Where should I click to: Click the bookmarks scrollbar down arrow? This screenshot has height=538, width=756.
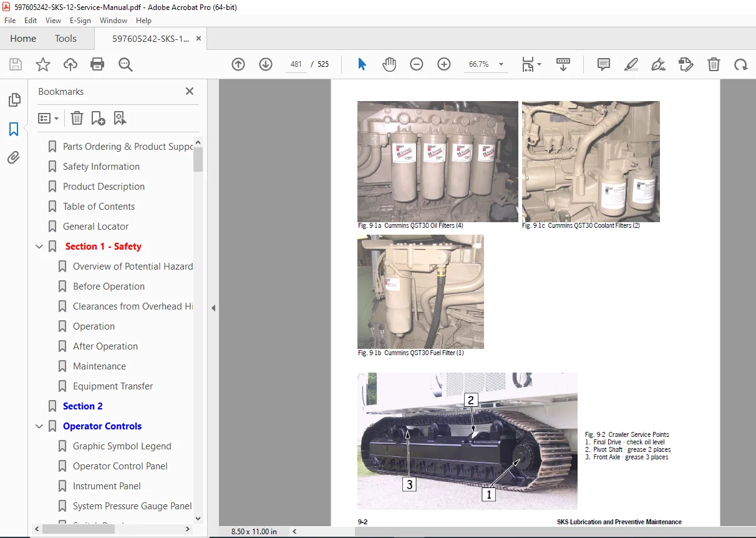pyautogui.click(x=198, y=518)
